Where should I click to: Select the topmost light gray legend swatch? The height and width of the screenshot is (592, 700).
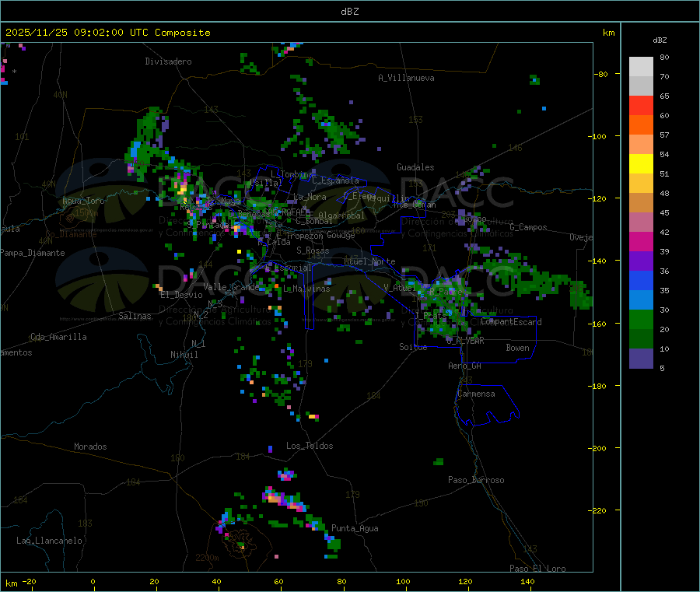(x=641, y=66)
